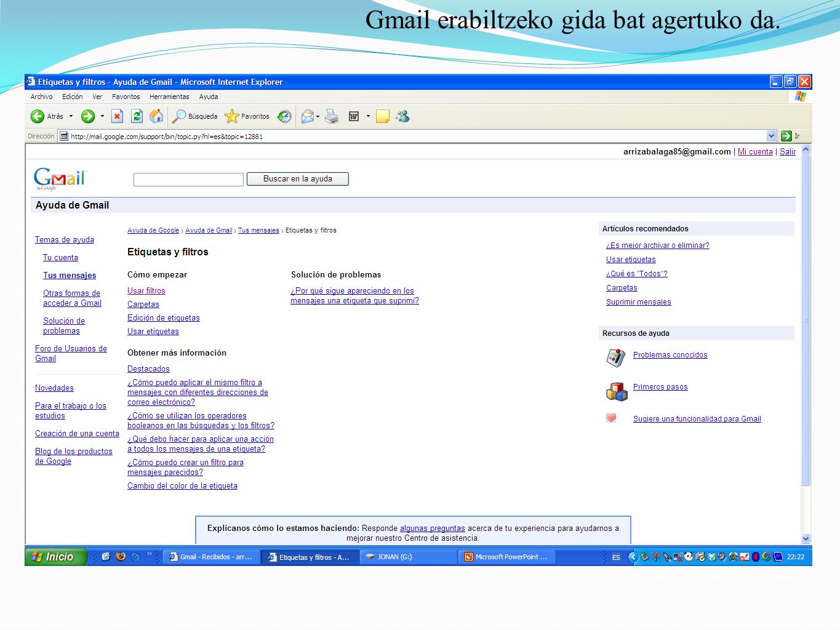Expand the quick launch chevron
Viewport: 840px width, 630px height.
coord(149,554)
